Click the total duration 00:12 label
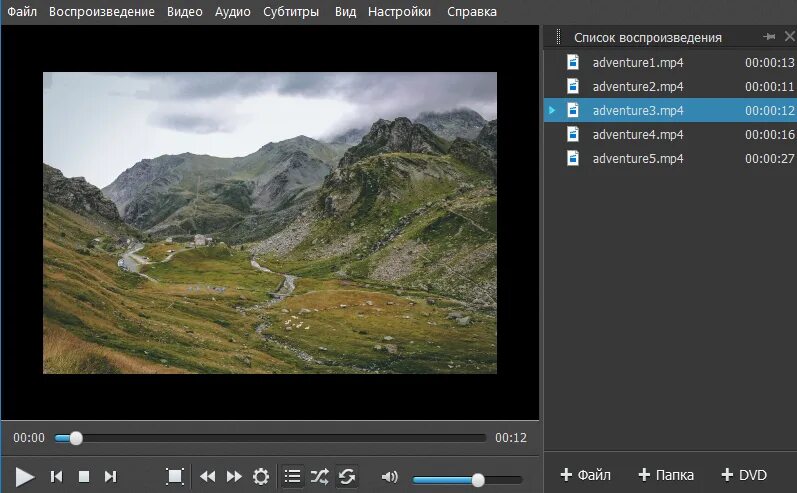Image resolution: width=797 pixels, height=493 pixels. (x=511, y=438)
